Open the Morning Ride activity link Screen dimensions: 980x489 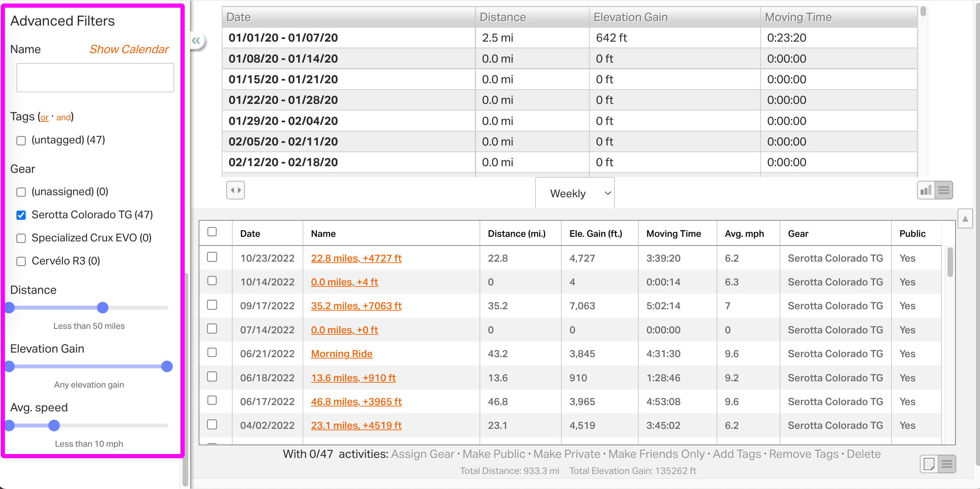point(341,354)
